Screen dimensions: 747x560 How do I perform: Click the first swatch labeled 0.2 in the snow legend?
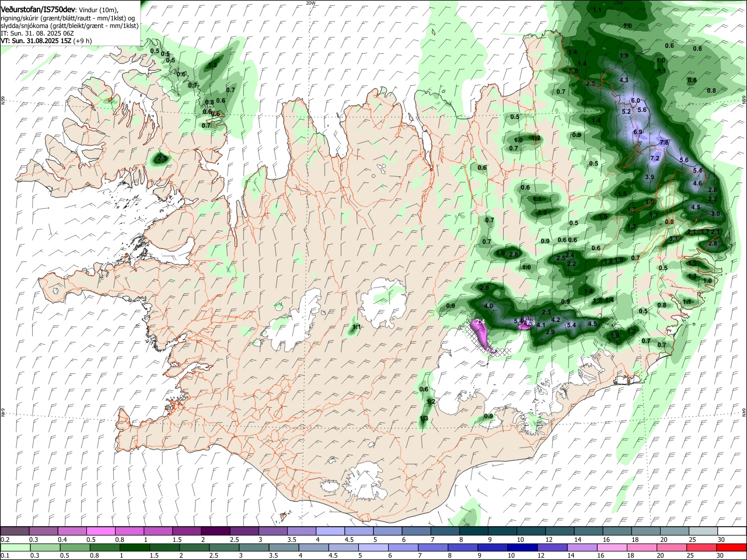(x=15, y=531)
